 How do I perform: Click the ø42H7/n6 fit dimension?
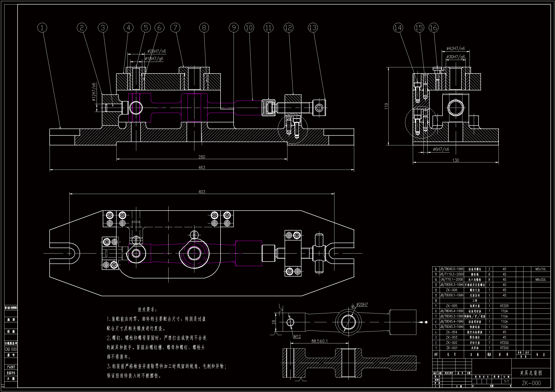[455, 49]
